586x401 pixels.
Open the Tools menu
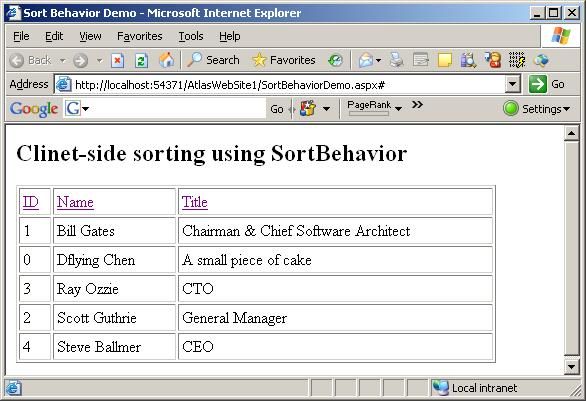coord(191,36)
